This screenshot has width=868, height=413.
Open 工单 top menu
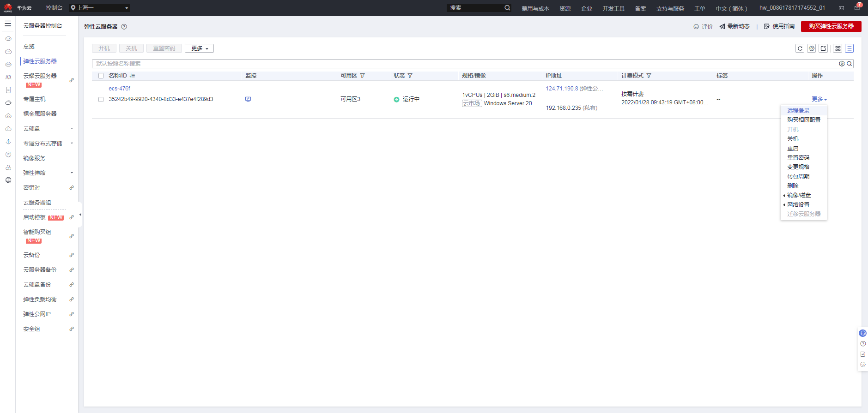(x=700, y=8)
